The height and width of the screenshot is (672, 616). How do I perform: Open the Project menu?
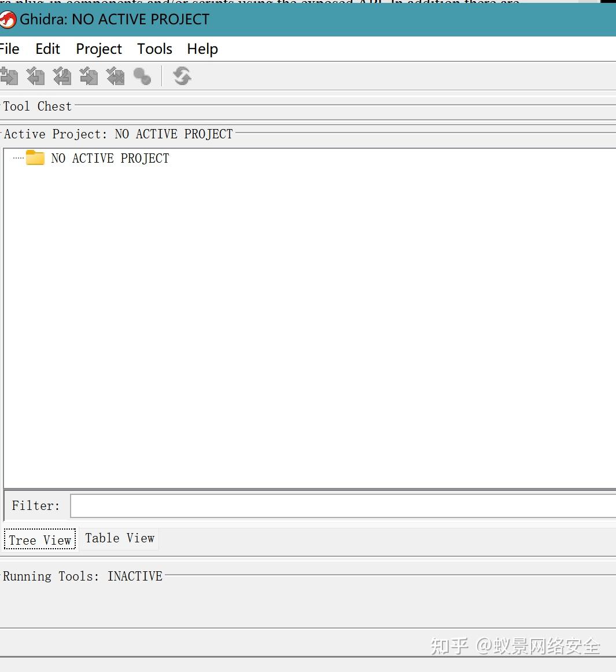tap(99, 49)
